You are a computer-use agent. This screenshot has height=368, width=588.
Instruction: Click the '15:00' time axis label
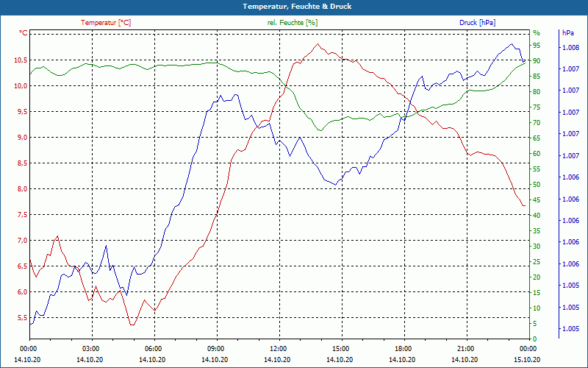[x=341, y=349]
